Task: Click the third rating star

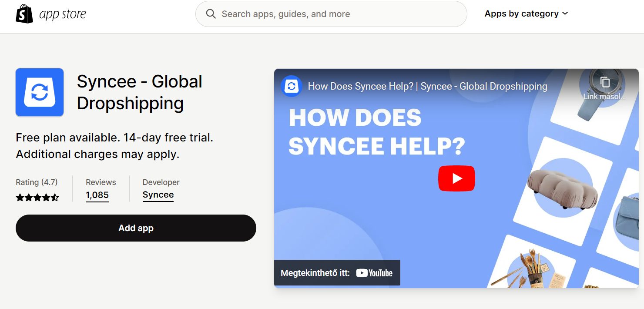Action: [x=37, y=197]
